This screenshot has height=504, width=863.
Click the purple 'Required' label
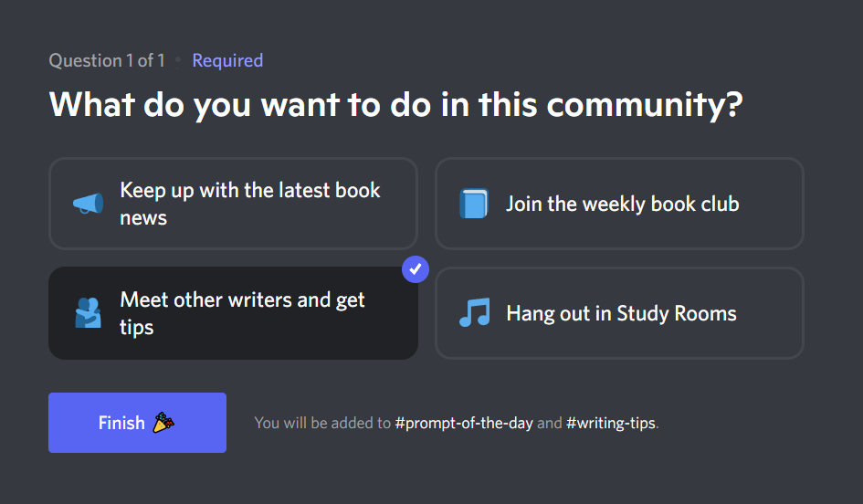227,61
